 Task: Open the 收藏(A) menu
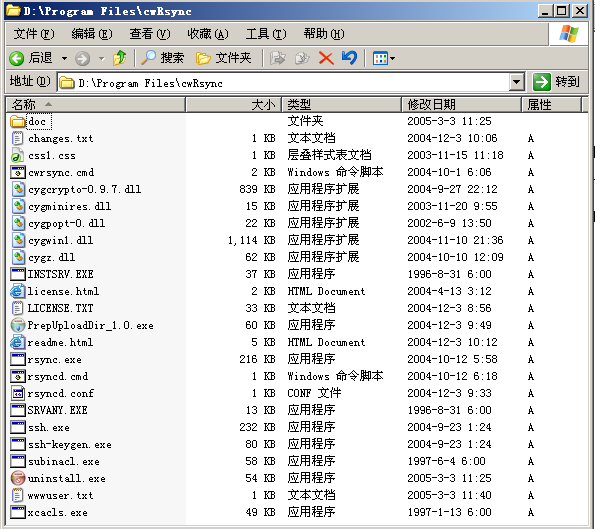pos(208,34)
